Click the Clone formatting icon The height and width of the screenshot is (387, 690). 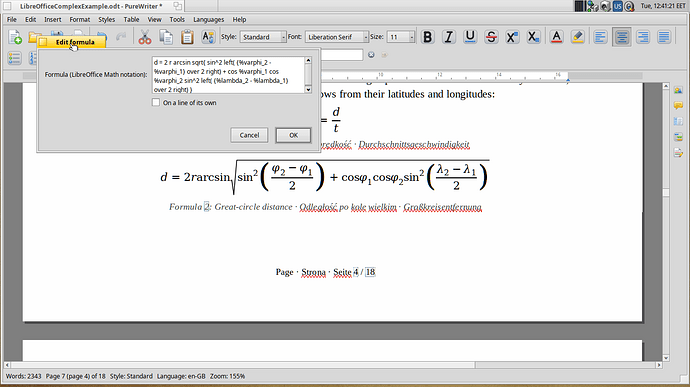click(x=208, y=37)
